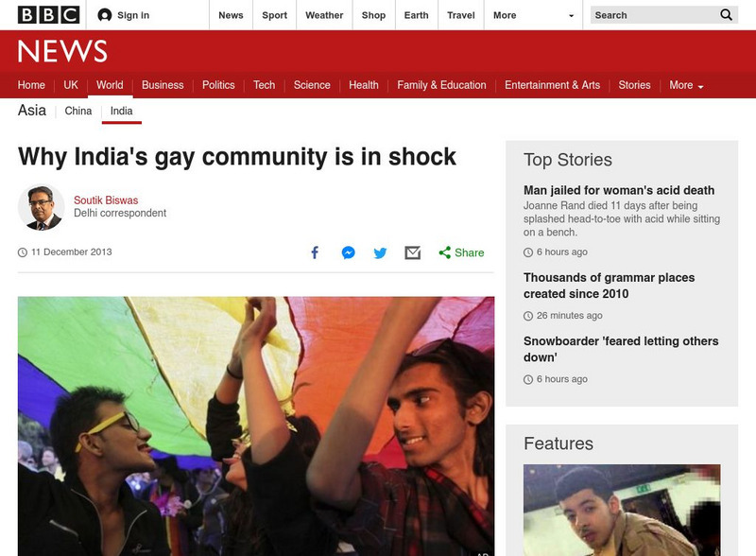Open the green Share icon menu
The height and width of the screenshot is (556, 756).
click(x=461, y=252)
